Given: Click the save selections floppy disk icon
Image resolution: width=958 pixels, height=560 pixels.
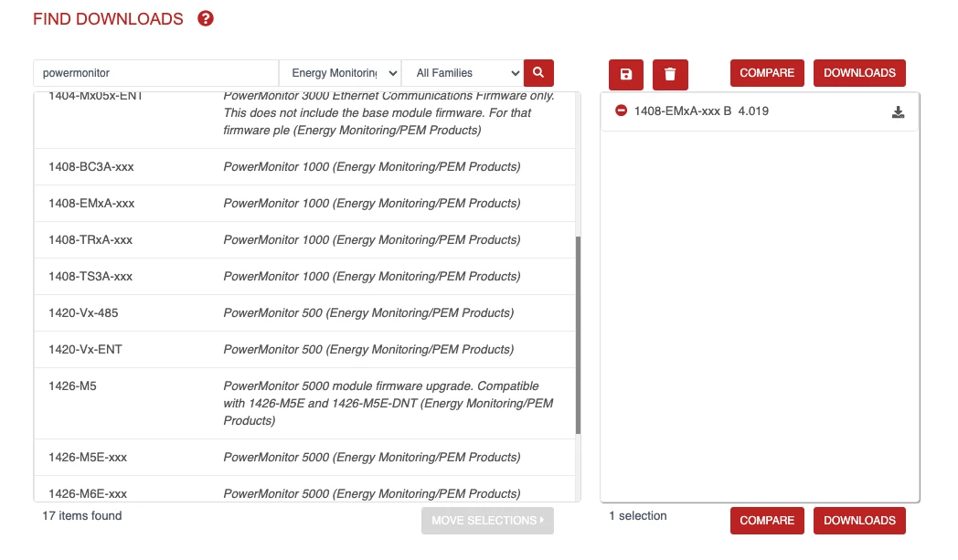Looking at the screenshot, I should coord(626,74).
